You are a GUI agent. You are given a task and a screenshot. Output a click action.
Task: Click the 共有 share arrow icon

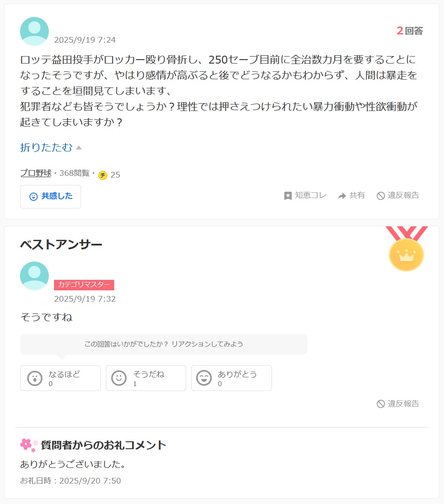pyautogui.click(x=342, y=196)
